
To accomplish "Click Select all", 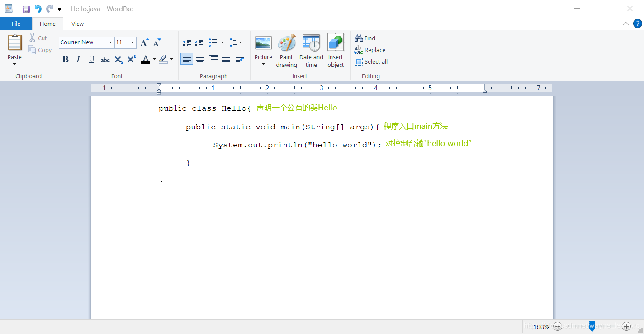I will pos(371,62).
